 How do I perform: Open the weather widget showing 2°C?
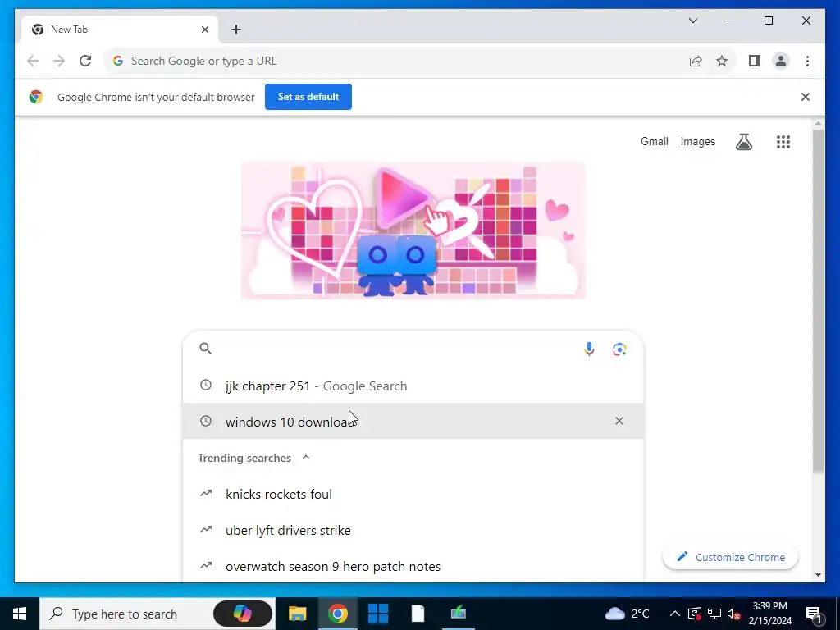[x=627, y=614]
